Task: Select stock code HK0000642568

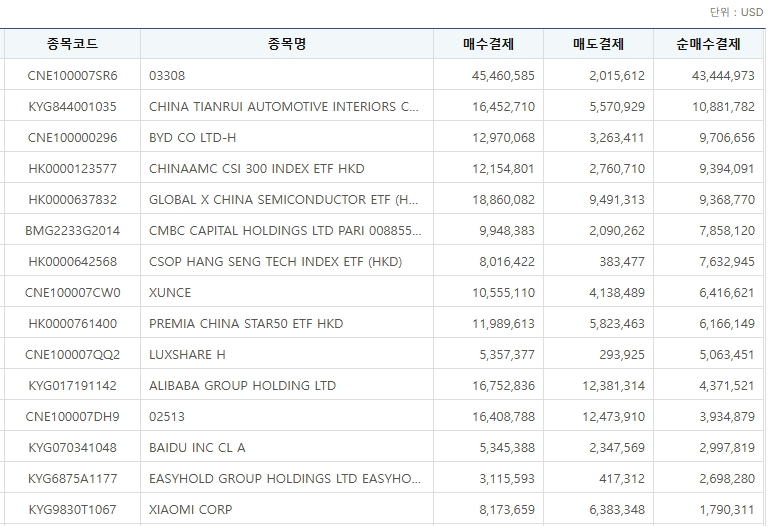Action: point(73,261)
